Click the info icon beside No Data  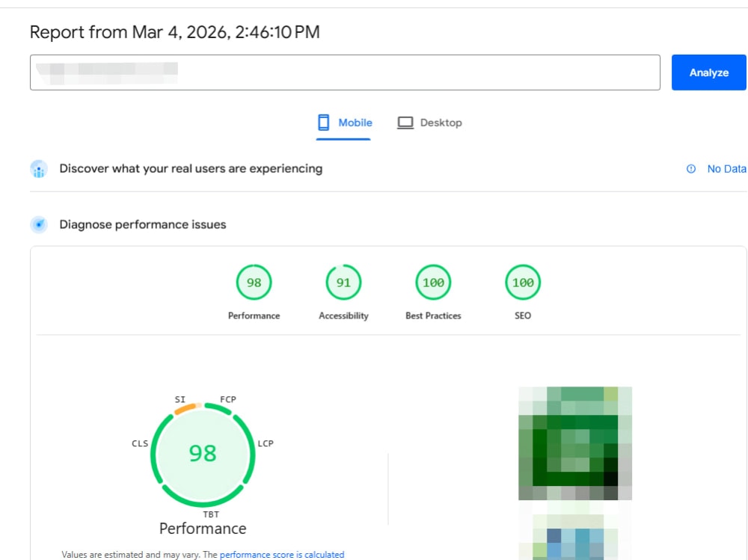click(690, 169)
